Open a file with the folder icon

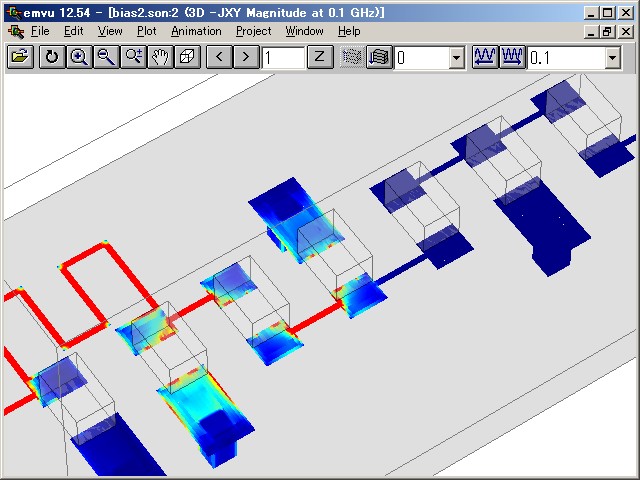coord(20,57)
